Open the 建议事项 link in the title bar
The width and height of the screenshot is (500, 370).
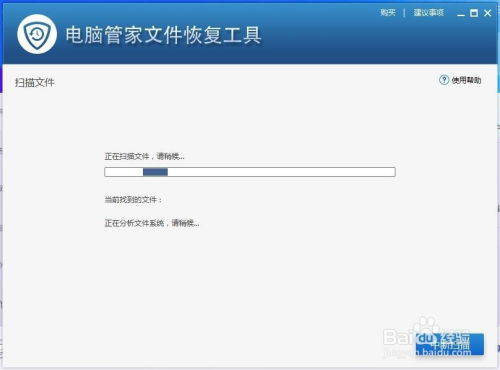(x=429, y=13)
